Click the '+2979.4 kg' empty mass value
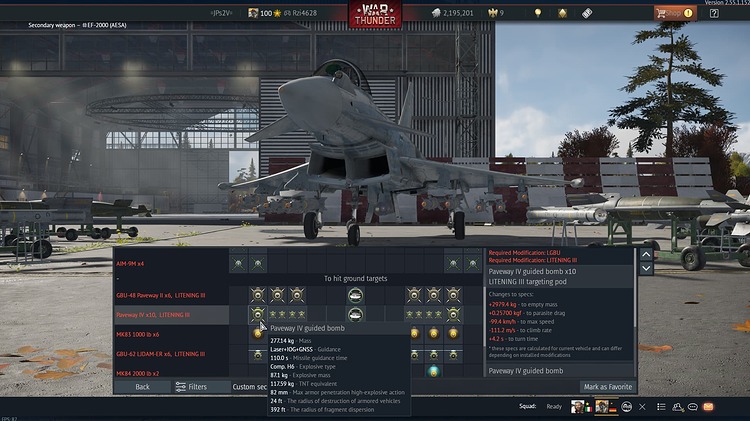The height and width of the screenshot is (421, 750). point(502,304)
